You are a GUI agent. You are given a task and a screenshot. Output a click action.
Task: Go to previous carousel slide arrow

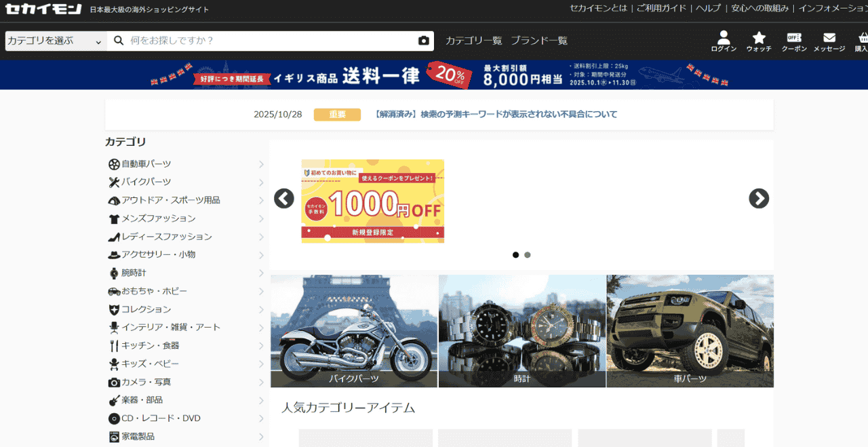pyautogui.click(x=284, y=198)
